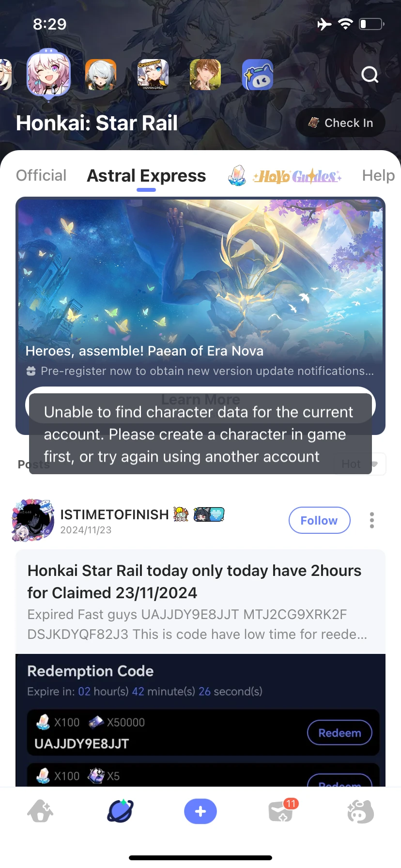
Task: Switch to the white-haired character game icon
Action: (101, 75)
